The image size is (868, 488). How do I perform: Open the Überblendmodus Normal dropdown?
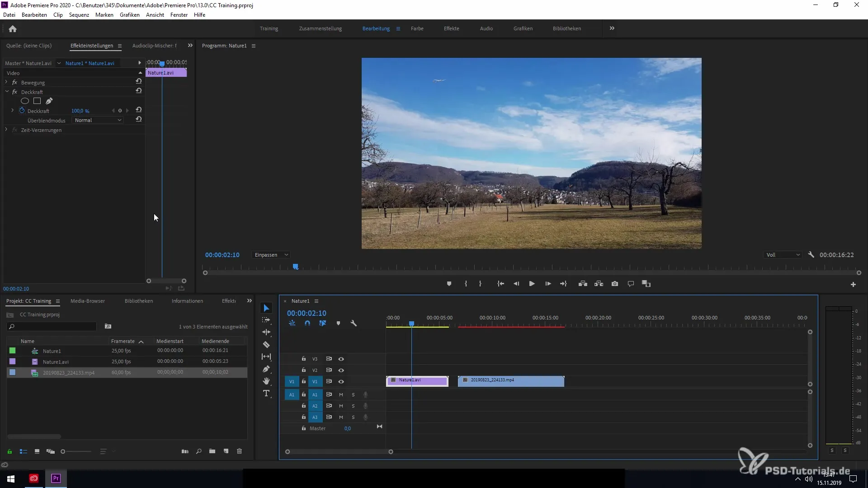pos(98,120)
